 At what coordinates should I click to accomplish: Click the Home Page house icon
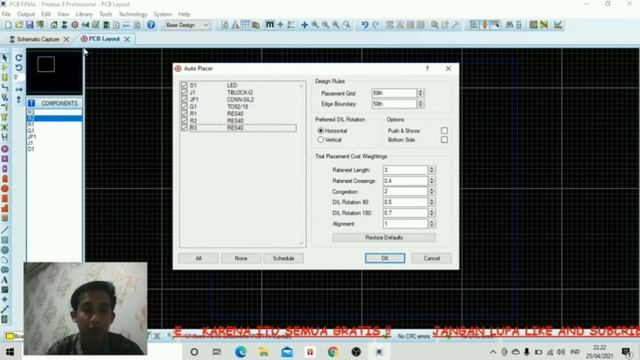click(54, 25)
